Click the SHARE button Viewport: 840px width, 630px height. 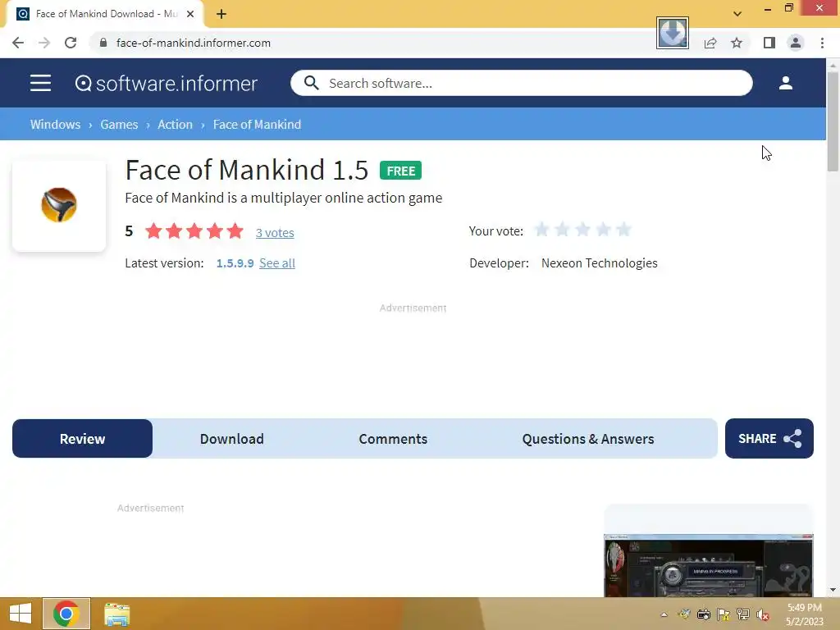[769, 439]
